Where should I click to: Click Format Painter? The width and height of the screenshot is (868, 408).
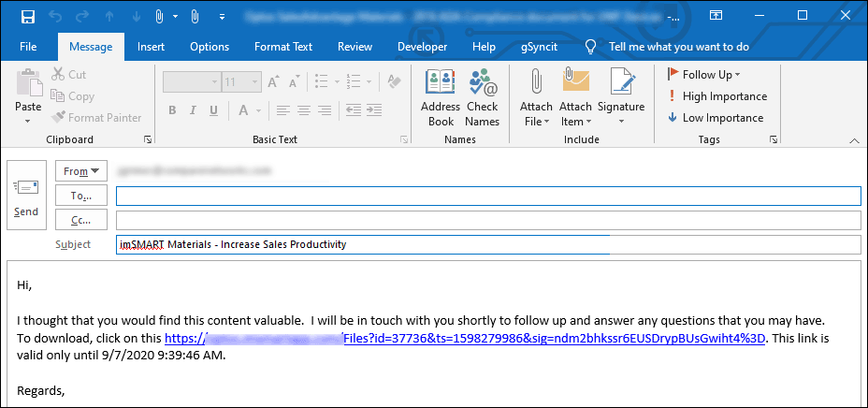(95, 117)
